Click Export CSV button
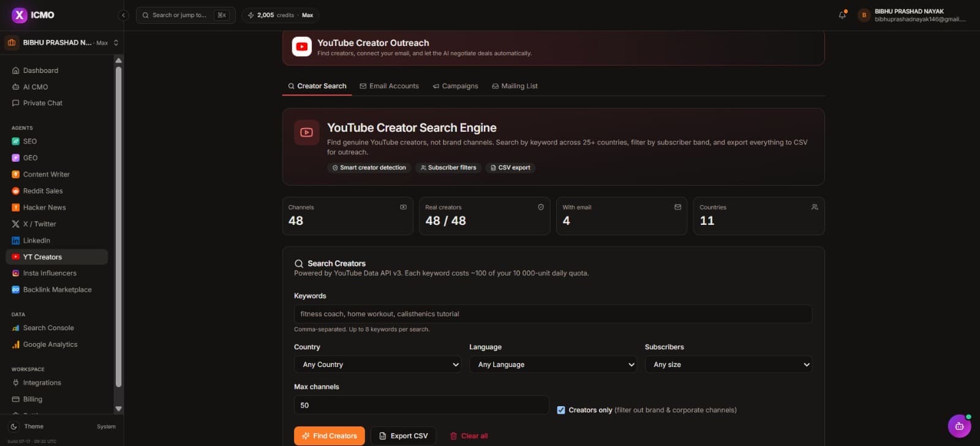 pyautogui.click(x=404, y=436)
